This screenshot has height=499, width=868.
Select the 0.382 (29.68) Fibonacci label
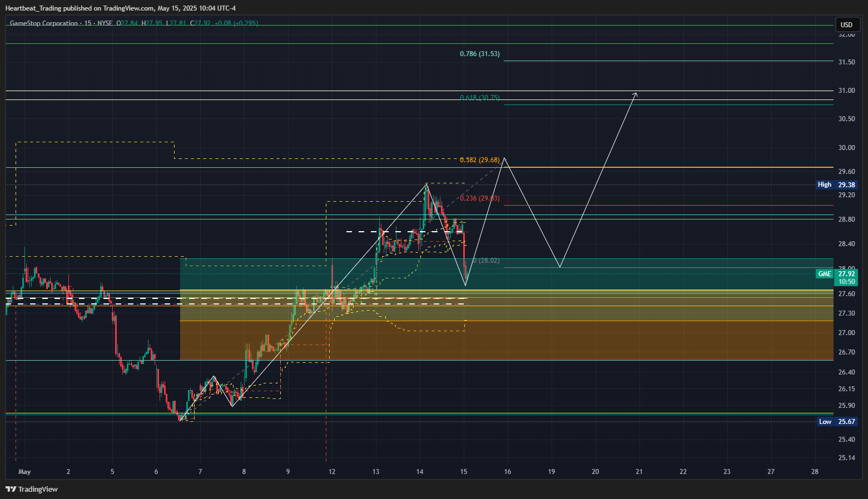click(479, 160)
